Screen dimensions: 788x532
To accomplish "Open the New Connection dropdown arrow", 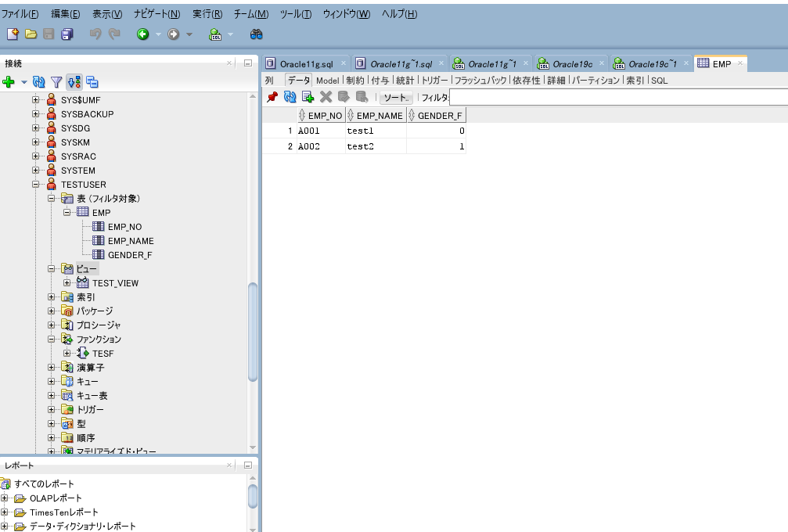I will tap(23, 82).
